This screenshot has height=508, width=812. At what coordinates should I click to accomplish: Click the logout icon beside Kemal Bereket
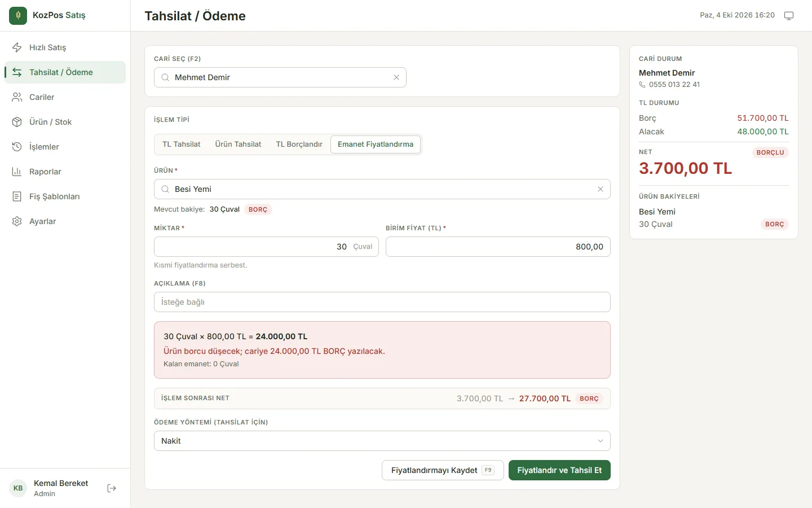pyautogui.click(x=112, y=488)
